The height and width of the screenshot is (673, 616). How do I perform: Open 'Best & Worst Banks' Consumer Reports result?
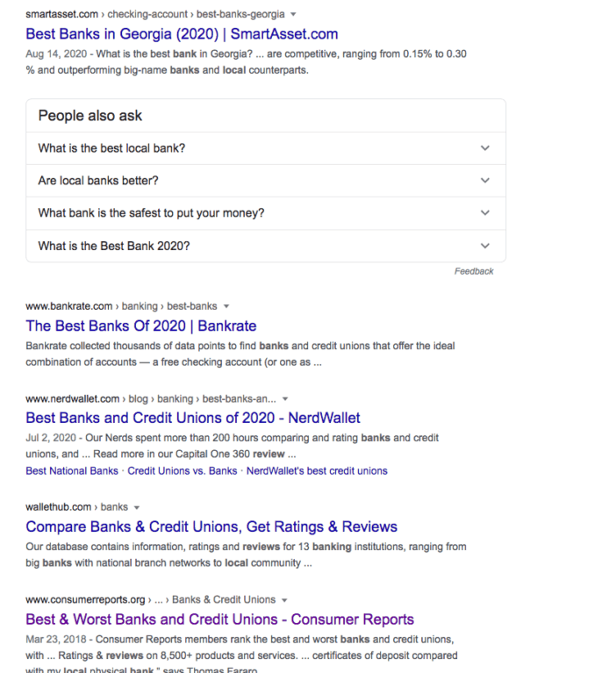(x=219, y=619)
